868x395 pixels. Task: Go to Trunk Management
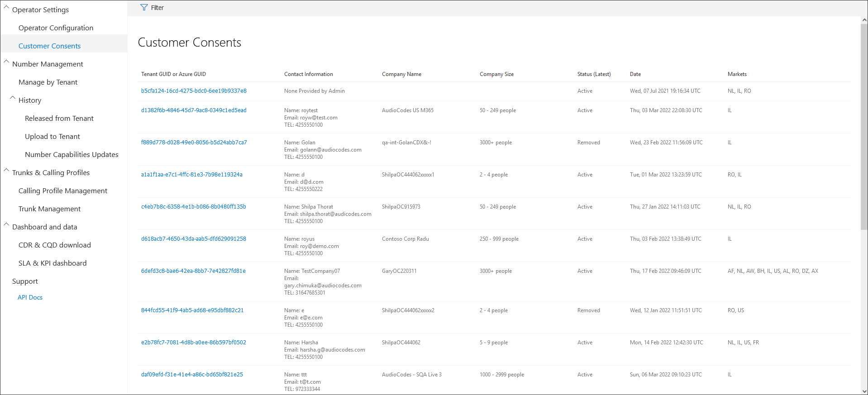(49, 209)
